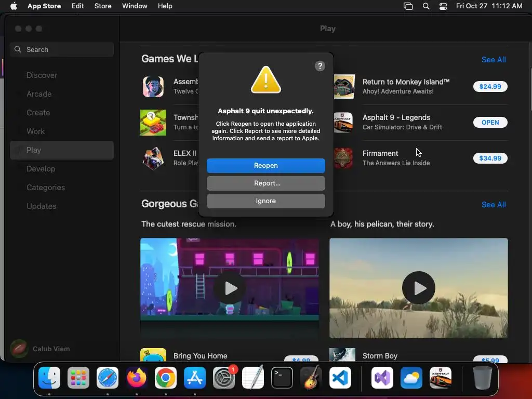
Task: Click the Firmament app icon
Action: [343, 158]
